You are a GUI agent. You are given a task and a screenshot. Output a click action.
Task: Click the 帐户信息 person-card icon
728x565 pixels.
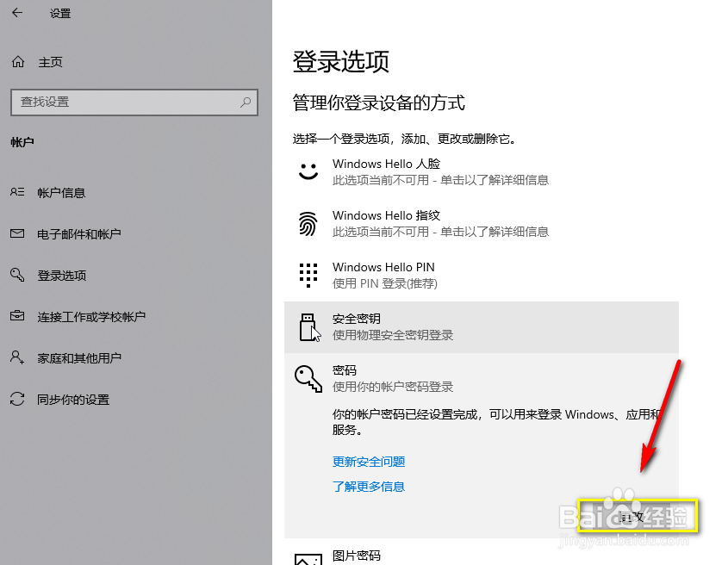pyautogui.click(x=17, y=192)
